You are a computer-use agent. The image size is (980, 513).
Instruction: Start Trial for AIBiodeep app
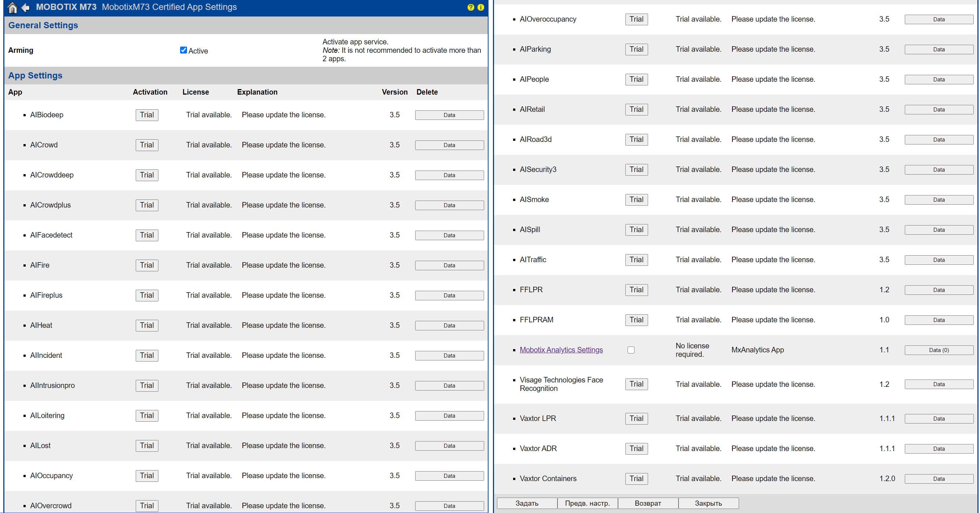[147, 115]
